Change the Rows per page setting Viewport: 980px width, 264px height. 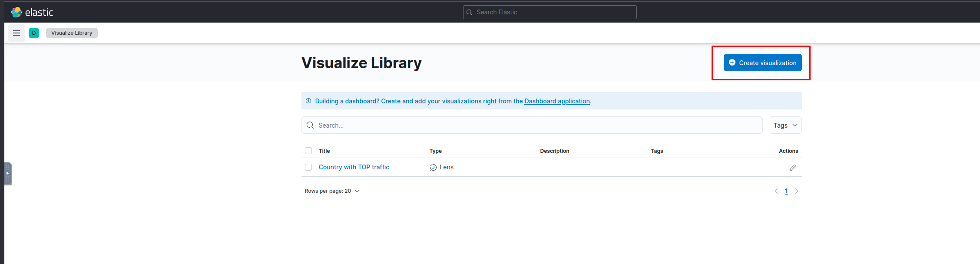point(332,191)
